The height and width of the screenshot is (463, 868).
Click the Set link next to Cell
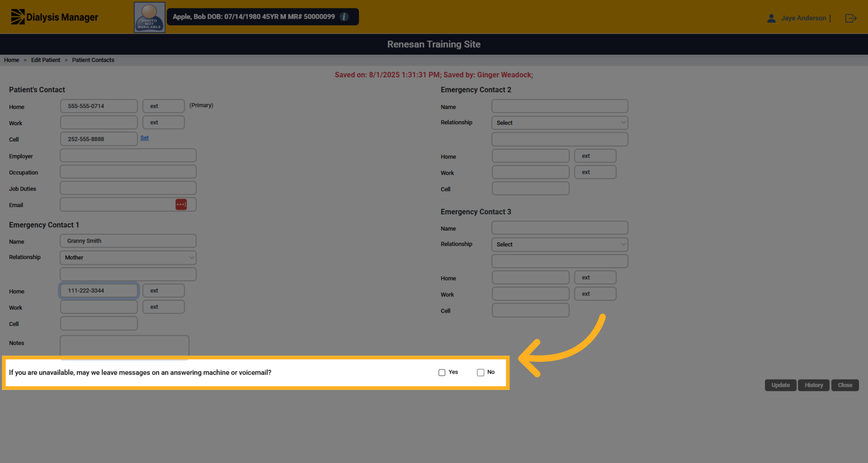pos(144,138)
